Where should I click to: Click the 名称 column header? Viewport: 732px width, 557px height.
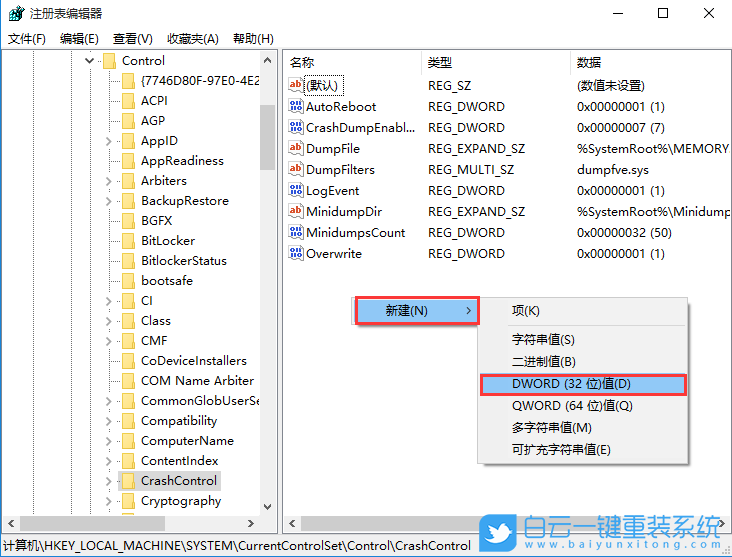point(302,62)
